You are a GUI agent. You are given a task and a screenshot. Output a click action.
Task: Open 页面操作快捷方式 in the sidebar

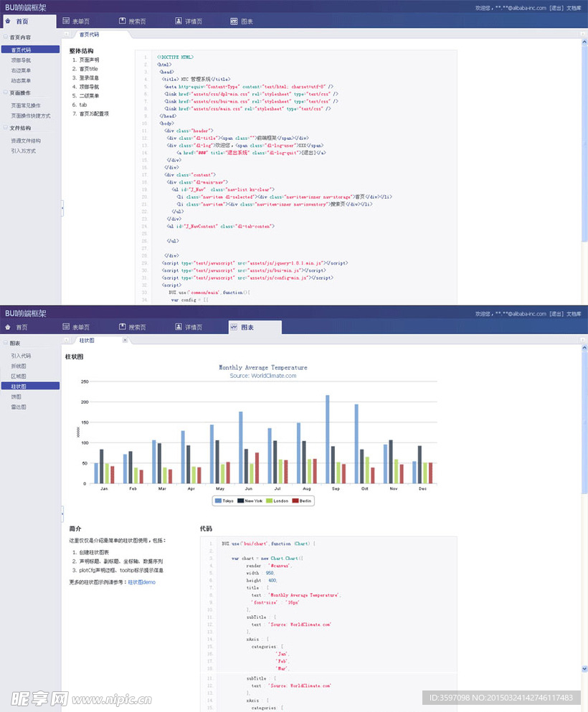click(x=31, y=115)
